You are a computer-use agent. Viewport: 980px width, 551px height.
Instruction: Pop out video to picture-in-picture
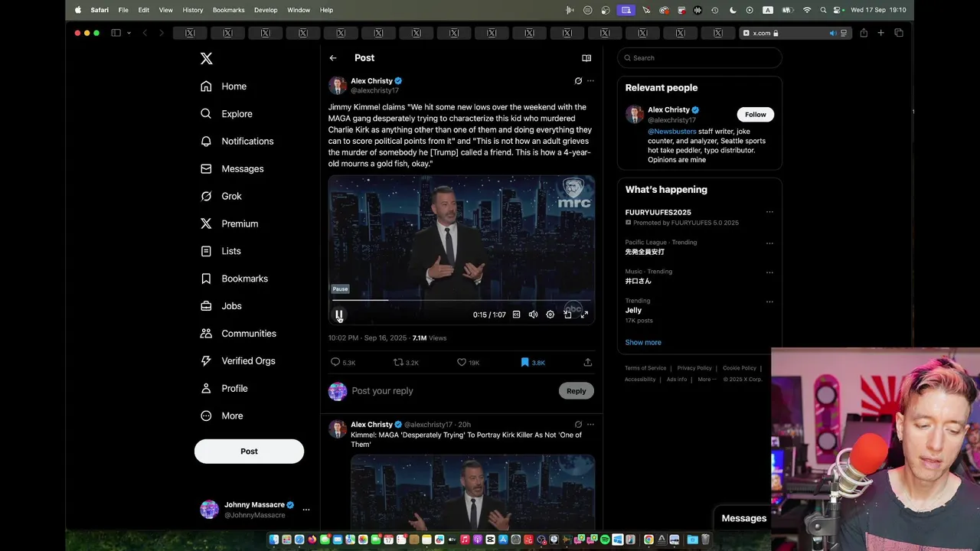tap(567, 315)
